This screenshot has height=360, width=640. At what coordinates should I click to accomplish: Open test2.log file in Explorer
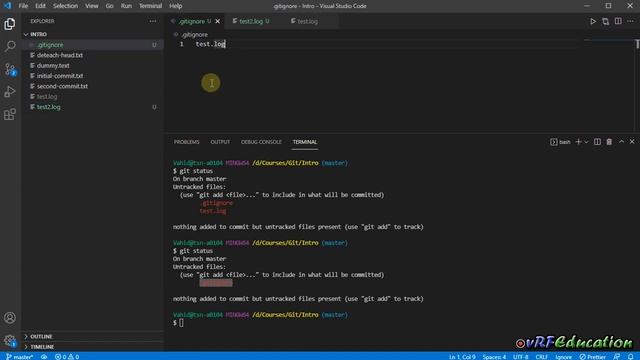click(x=93, y=107)
